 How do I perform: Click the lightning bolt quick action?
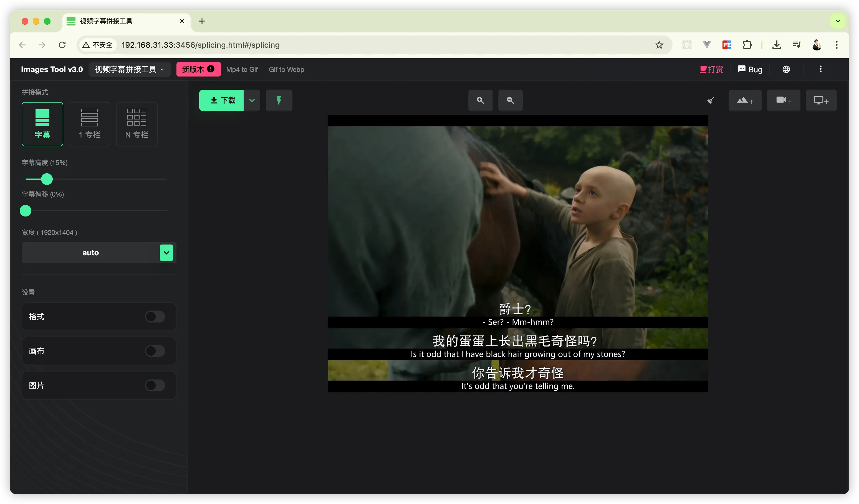click(279, 100)
